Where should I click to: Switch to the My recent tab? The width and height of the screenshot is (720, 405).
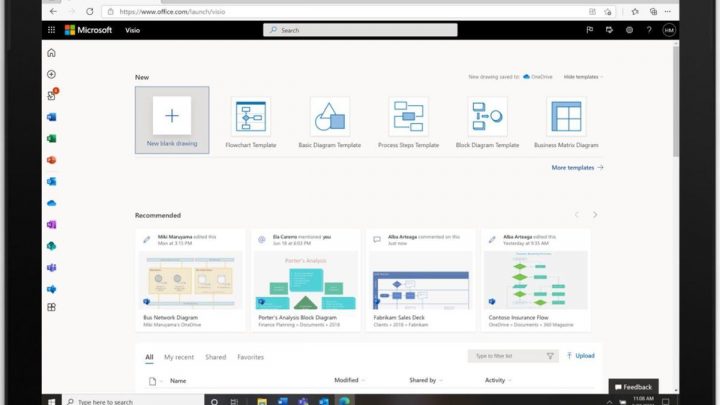pyautogui.click(x=179, y=357)
